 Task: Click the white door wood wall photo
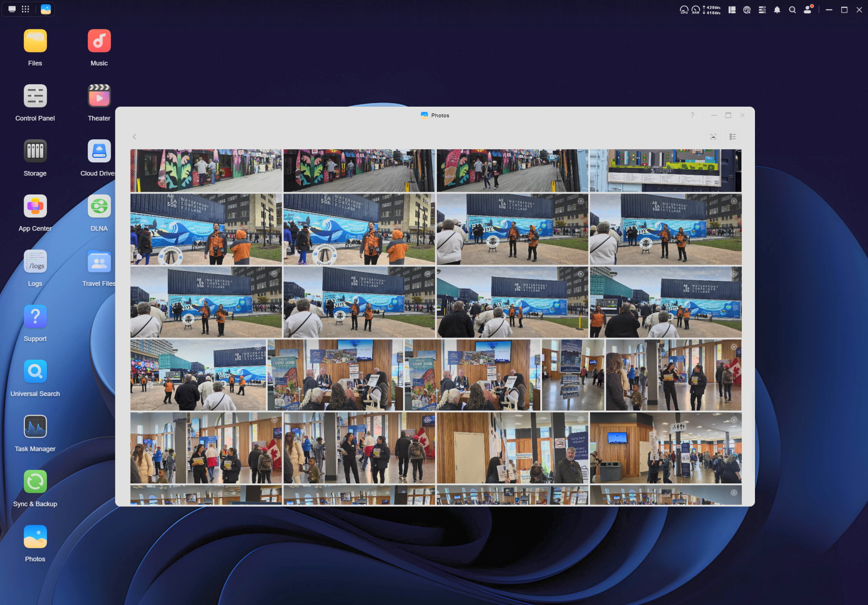pyautogui.click(x=512, y=448)
